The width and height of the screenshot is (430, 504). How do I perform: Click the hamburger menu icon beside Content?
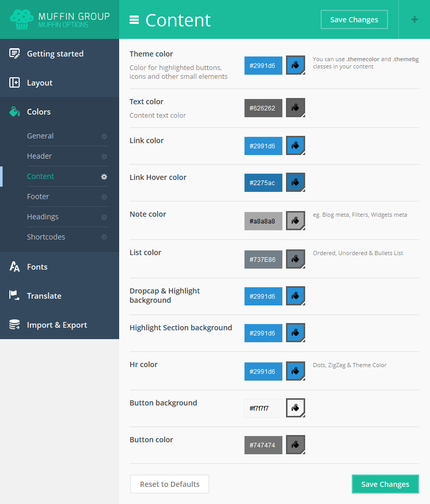click(x=134, y=20)
